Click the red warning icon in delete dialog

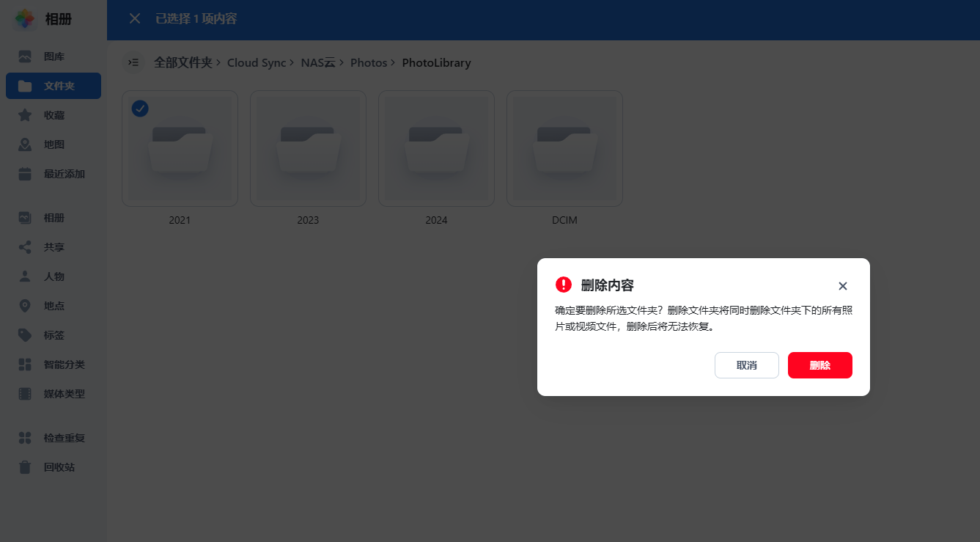pyautogui.click(x=564, y=285)
